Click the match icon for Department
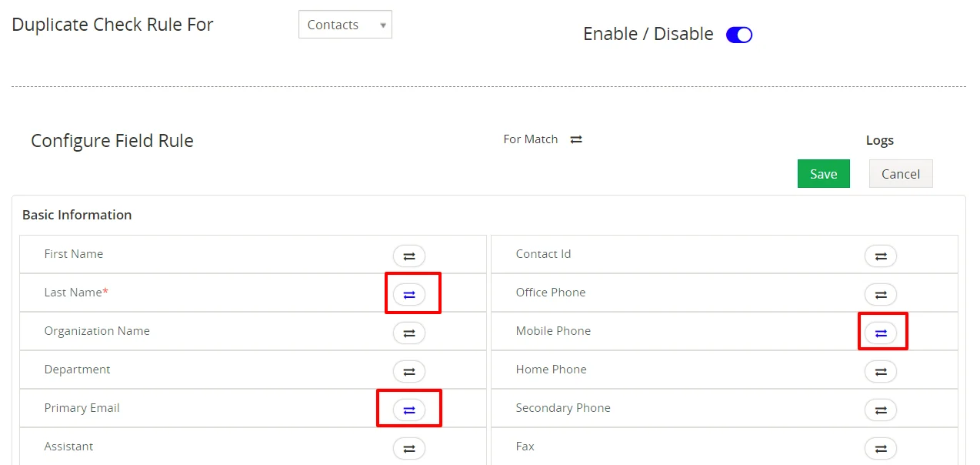The image size is (980, 465). pyautogui.click(x=409, y=371)
